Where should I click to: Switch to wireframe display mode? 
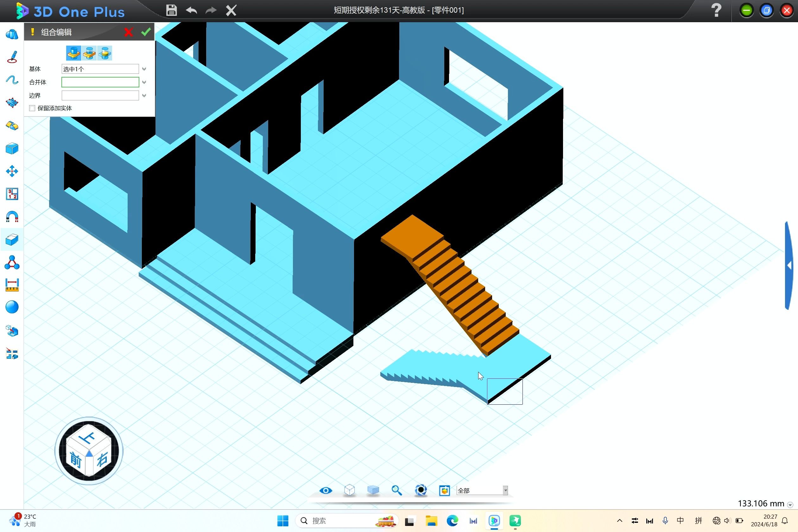tap(349, 490)
